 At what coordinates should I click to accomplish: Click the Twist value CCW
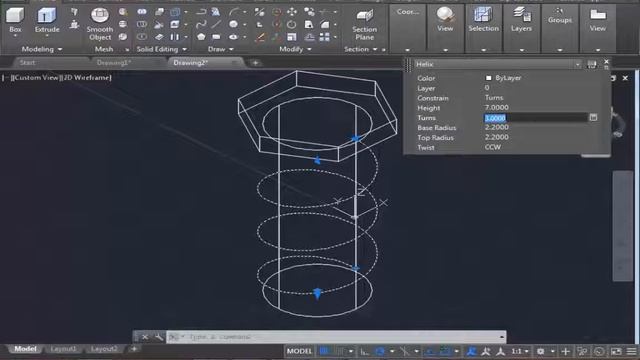pyautogui.click(x=493, y=147)
